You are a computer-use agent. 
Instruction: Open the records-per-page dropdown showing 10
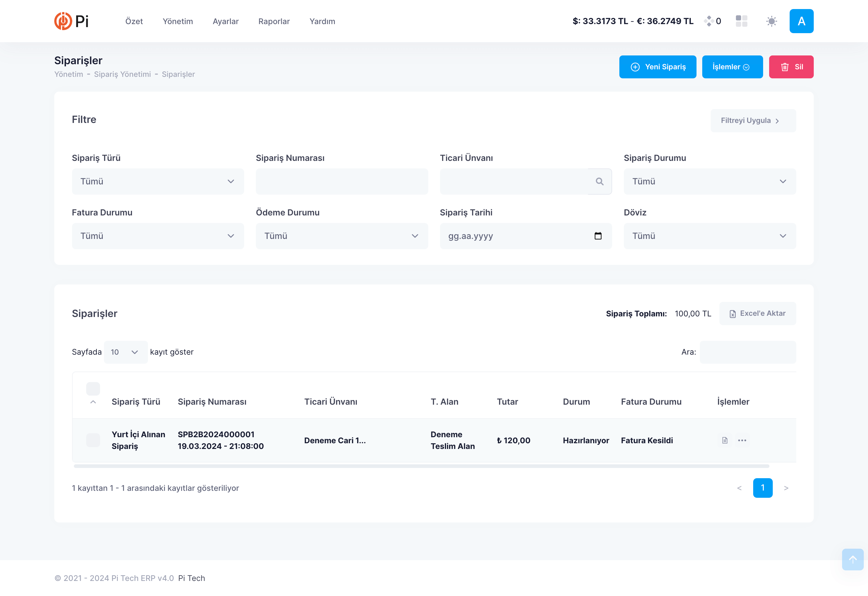click(x=125, y=352)
